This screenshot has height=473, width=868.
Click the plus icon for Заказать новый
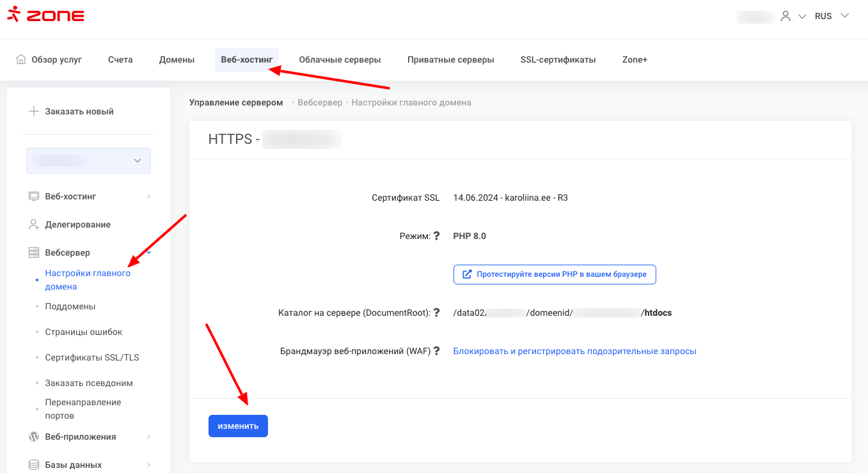click(34, 111)
